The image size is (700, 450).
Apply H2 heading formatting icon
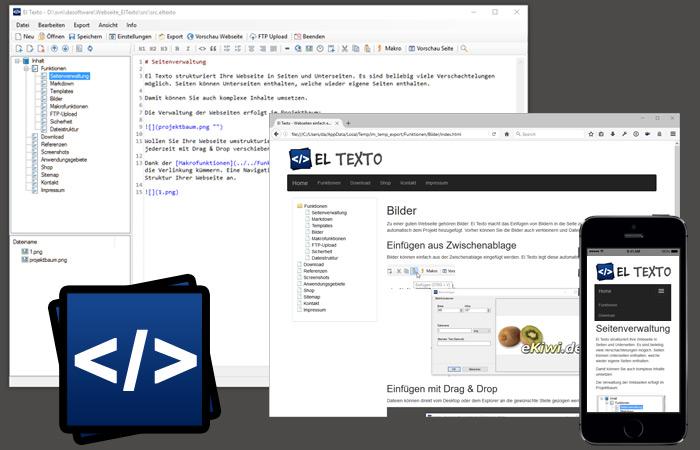(x=153, y=49)
